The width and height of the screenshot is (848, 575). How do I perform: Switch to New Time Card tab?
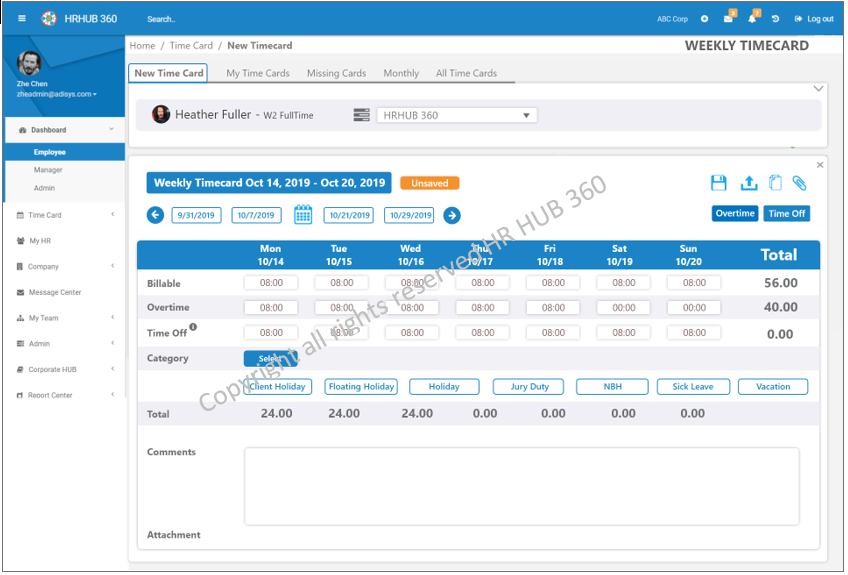tap(169, 73)
